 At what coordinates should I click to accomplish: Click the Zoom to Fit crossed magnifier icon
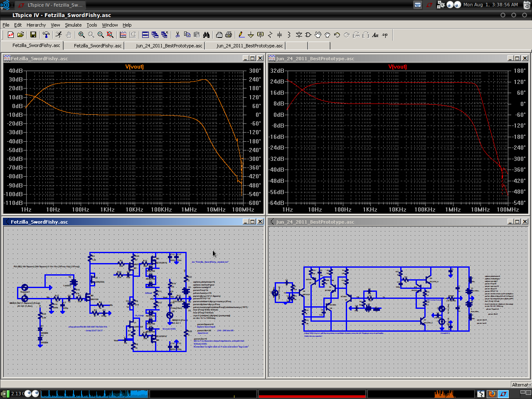[x=110, y=35]
